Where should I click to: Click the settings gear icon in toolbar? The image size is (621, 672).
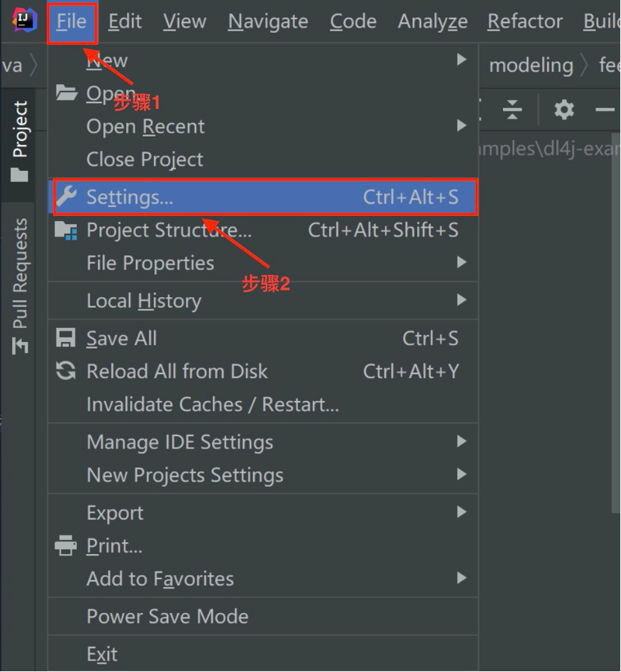(564, 110)
